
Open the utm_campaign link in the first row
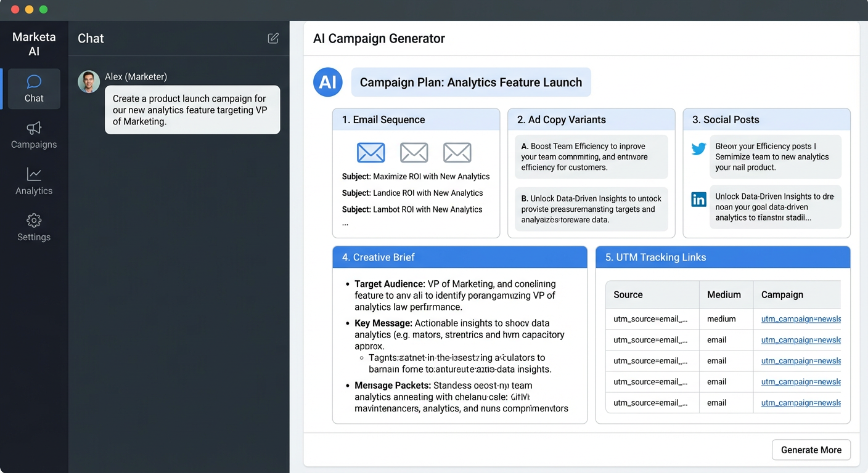pos(800,319)
